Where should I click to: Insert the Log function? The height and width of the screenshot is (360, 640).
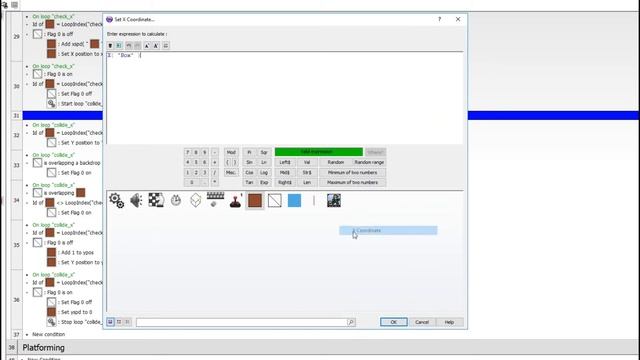pyautogui.click(x=264, y=173)
